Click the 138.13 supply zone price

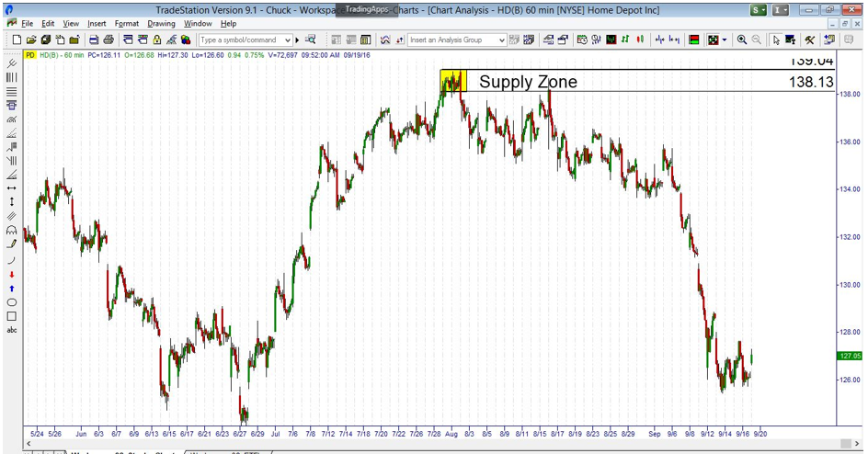pos(811,82)
